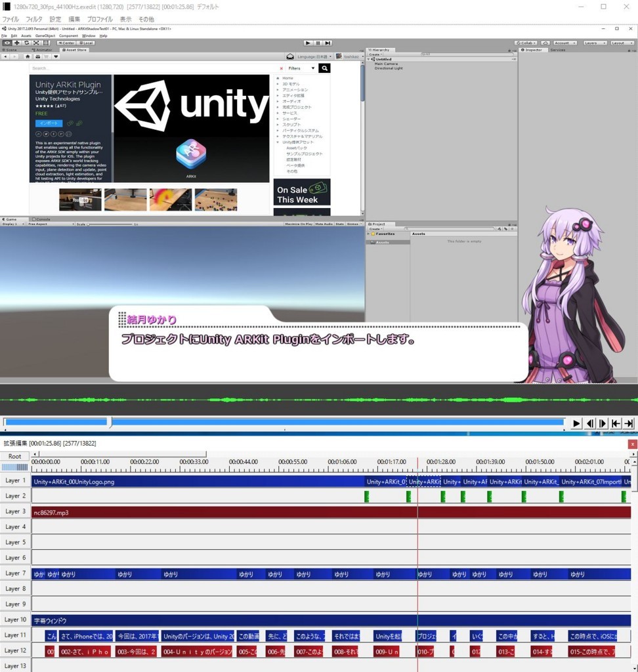Select the '009-U n' voice clip
Image resolution: width=638 pixels, height=672 pixels.
[x=387, y=652]
